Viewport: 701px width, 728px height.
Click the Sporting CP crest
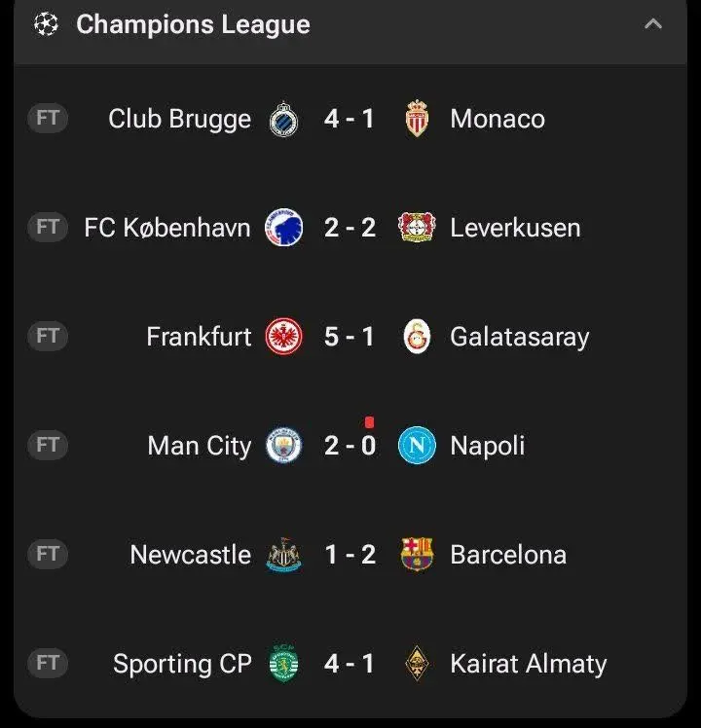pyautogui.click(x=284, y=663)
